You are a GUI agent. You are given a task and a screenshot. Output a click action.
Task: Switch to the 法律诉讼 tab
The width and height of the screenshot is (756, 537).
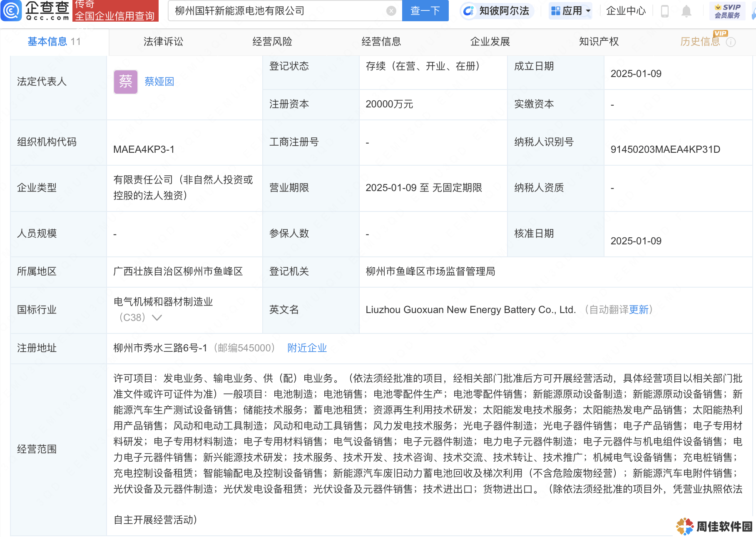[163, 42]
